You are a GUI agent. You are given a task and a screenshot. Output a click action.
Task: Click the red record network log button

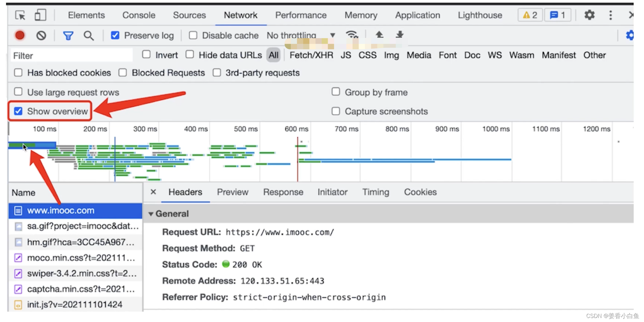click(20, 36)
